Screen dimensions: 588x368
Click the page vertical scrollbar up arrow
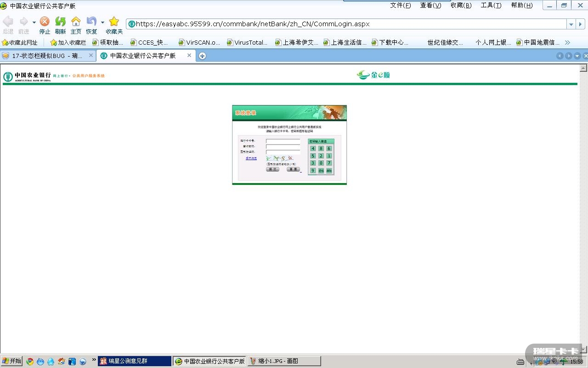click(x=583, y=68)
